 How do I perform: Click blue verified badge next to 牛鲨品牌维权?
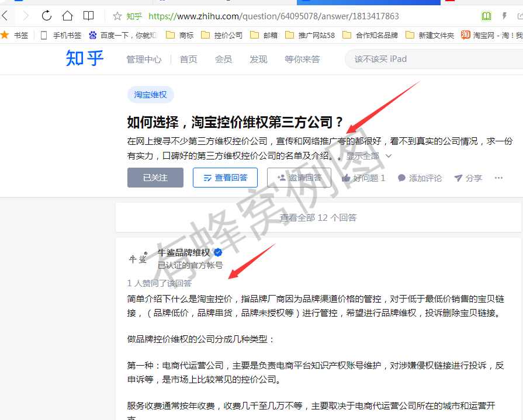[x=218, y=253]
